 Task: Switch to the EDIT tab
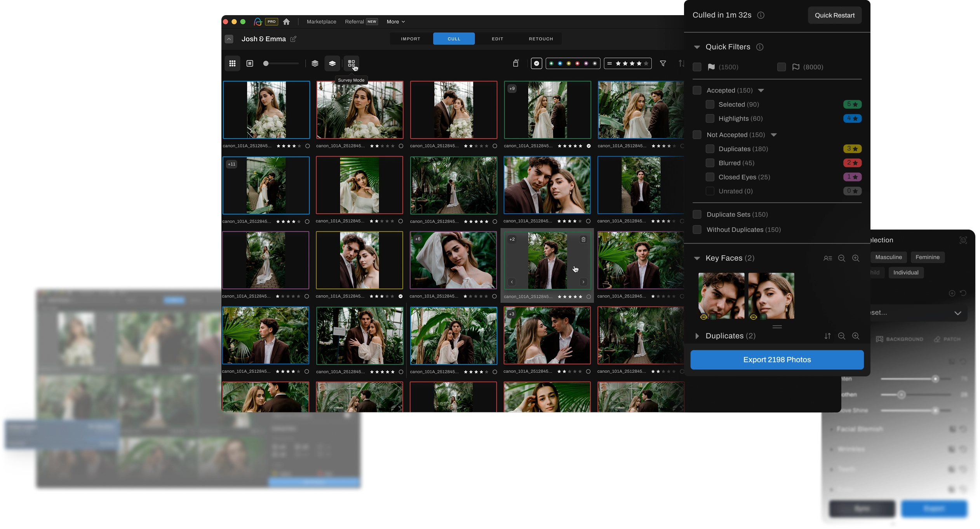click(x=497, y=39)
